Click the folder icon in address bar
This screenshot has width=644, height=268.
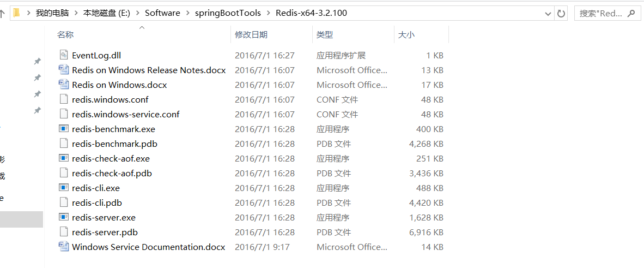click(16, 13)
